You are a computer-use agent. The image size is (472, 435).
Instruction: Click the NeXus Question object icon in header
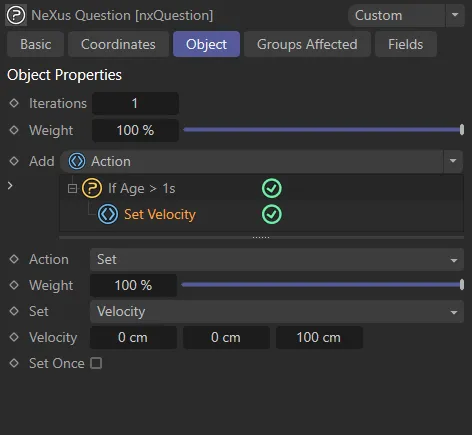tap(16, 15)
